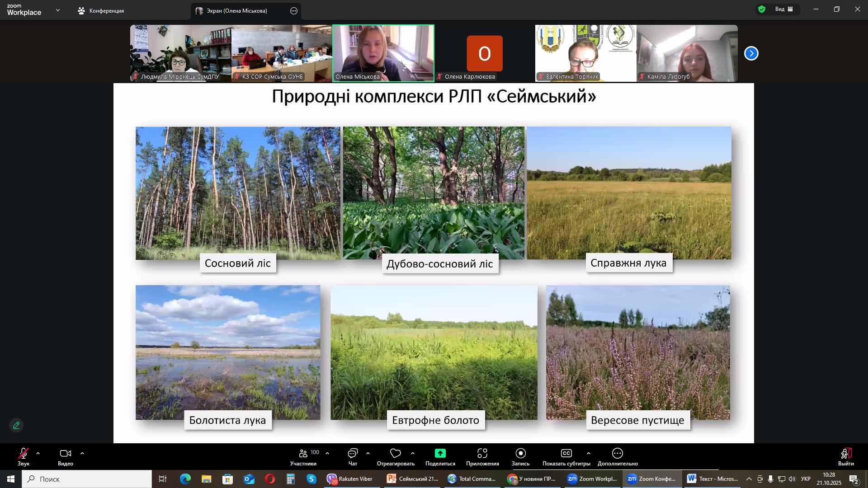Start recording with the Record icon
Viewport: 868px width, 488px height.
pyautogui.click(x=520, y=454)
